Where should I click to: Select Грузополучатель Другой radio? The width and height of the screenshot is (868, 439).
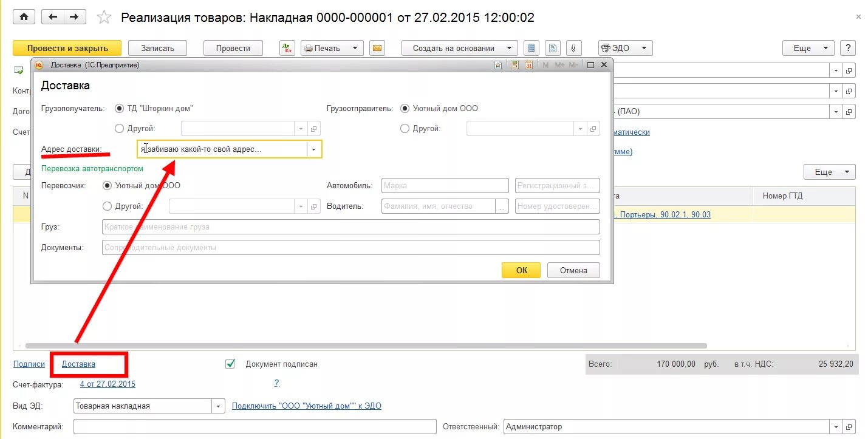119,129
